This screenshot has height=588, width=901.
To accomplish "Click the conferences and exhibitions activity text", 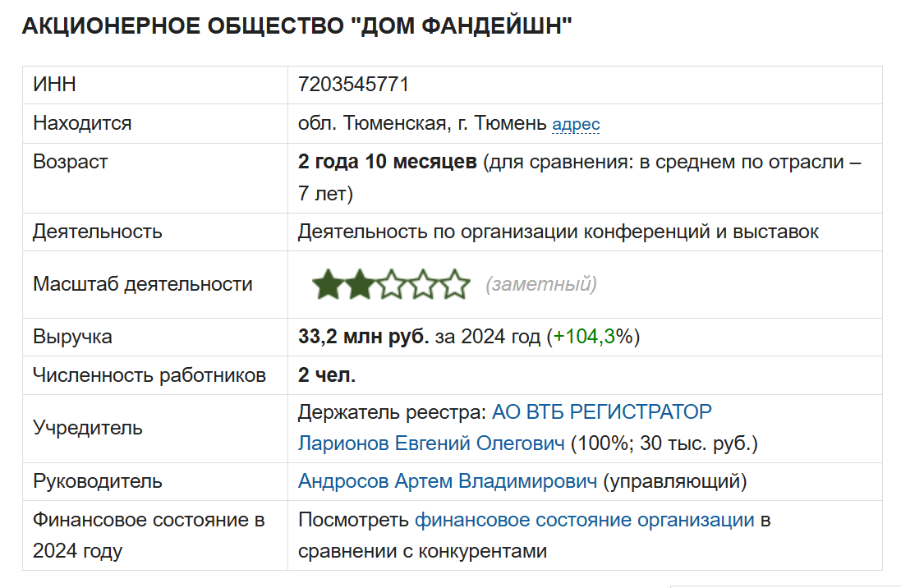I will 558,232.
